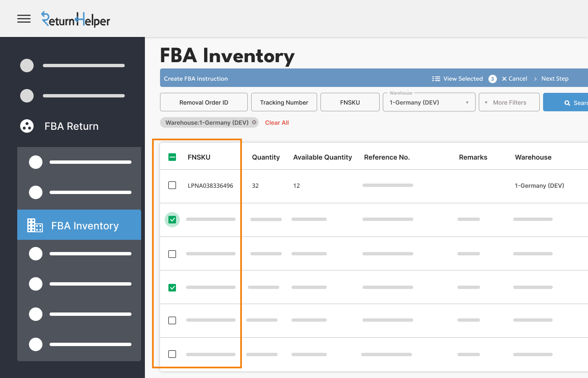Select FBA Return in the sidebar
This screenshot has width=588, height=378.
(x=71, y=126)
